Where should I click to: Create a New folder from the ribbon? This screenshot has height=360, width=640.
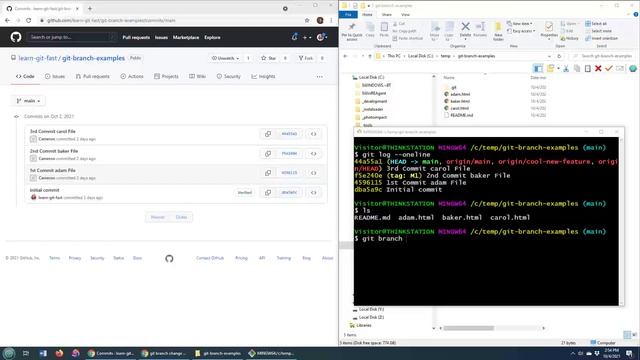tap(498, 31)
